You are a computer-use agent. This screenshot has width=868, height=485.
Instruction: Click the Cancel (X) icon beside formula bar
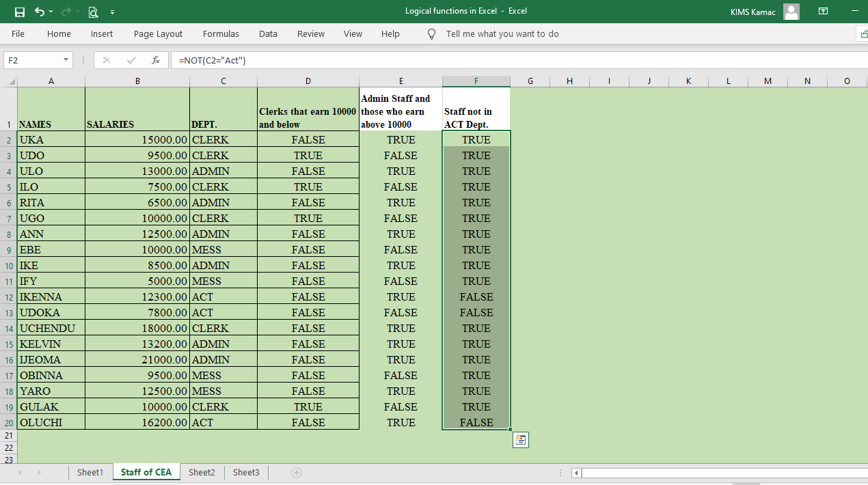coord(106,59)
